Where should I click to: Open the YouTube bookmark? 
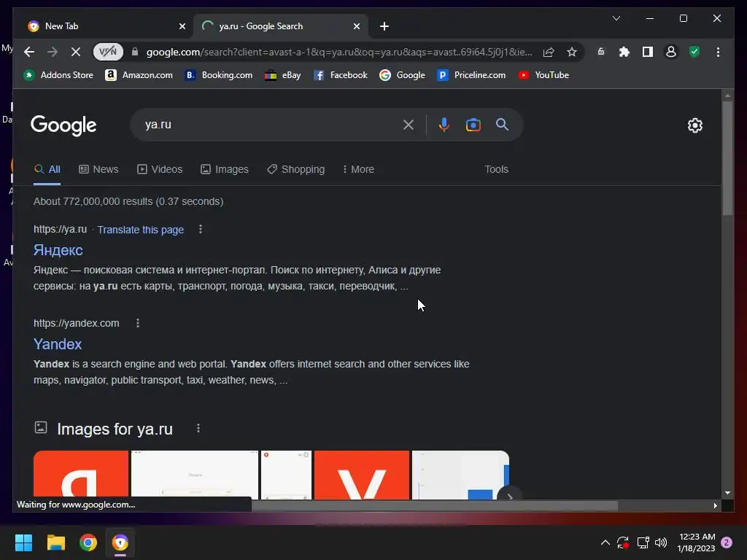tap(543, 75)
